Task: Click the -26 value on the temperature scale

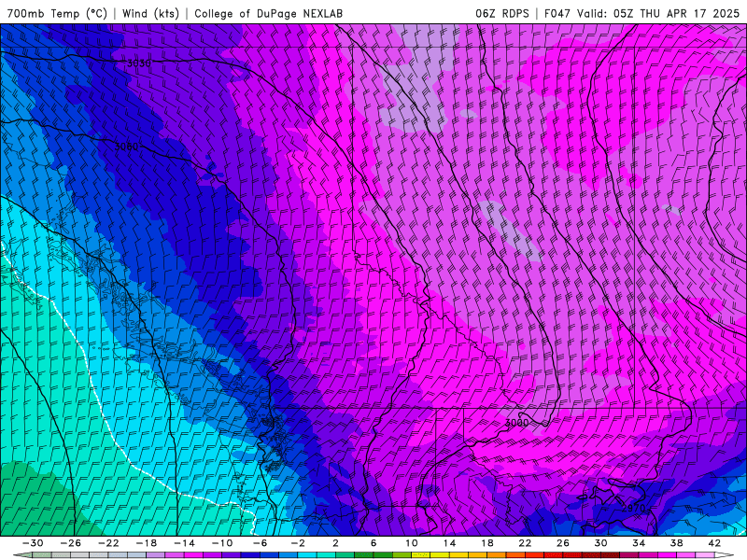Action: point(71,543)
